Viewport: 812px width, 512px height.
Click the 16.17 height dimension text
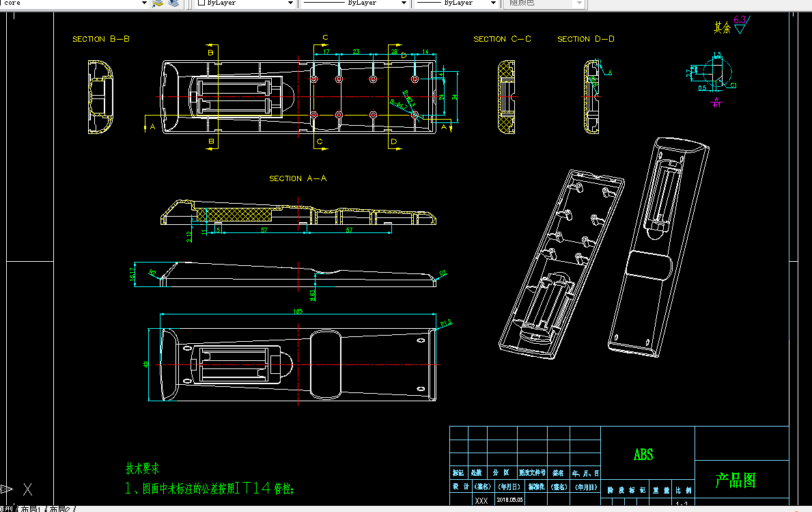[x=132, y=274]
